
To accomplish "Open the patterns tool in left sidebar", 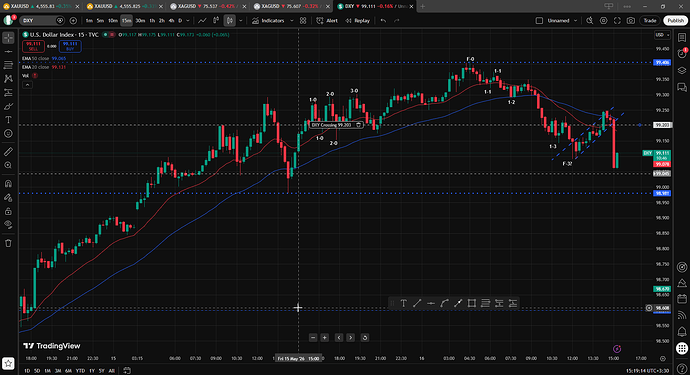I will pyautogui.click(x=8, y=79).
